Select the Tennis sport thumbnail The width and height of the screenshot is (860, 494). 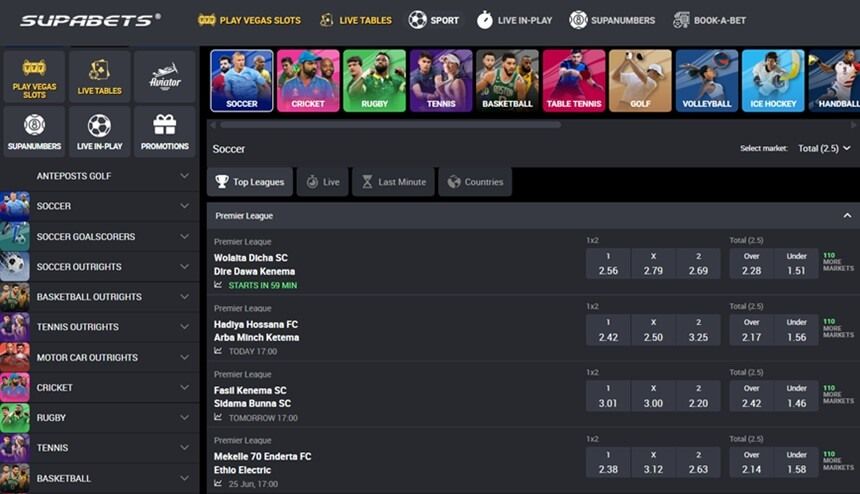[441, 81]
